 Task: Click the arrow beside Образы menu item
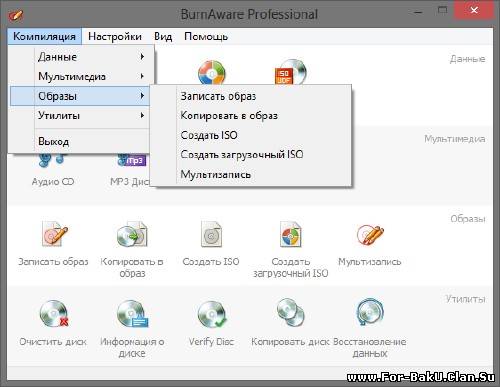point(142,96)
